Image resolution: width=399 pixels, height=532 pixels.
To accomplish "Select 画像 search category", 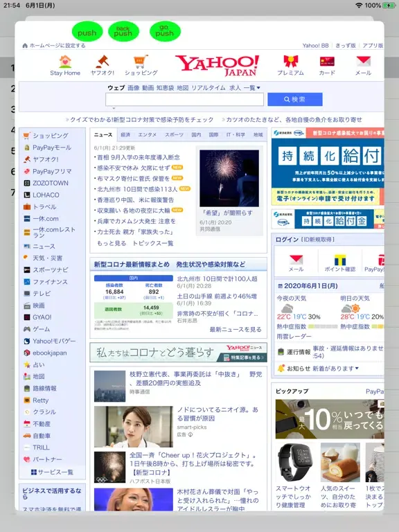I will [x=133, y=88].
